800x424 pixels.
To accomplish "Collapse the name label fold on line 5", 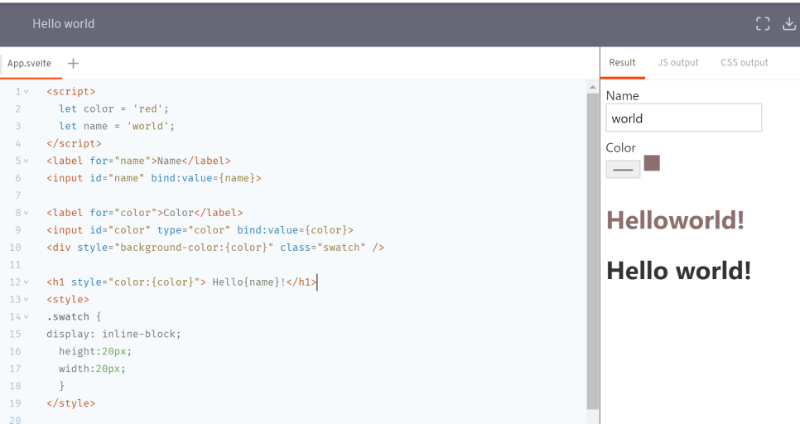I will (x=26, y=161).
